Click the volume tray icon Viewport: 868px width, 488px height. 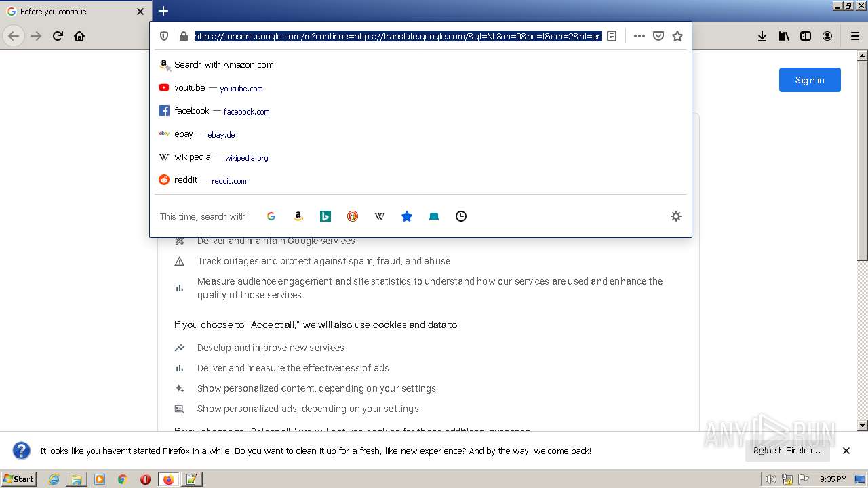(771, 479)
